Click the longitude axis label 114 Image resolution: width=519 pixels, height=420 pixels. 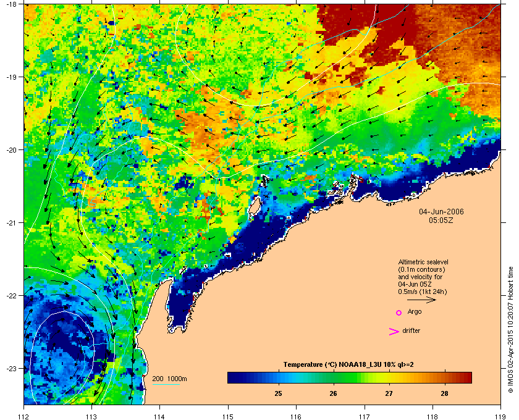159,417
